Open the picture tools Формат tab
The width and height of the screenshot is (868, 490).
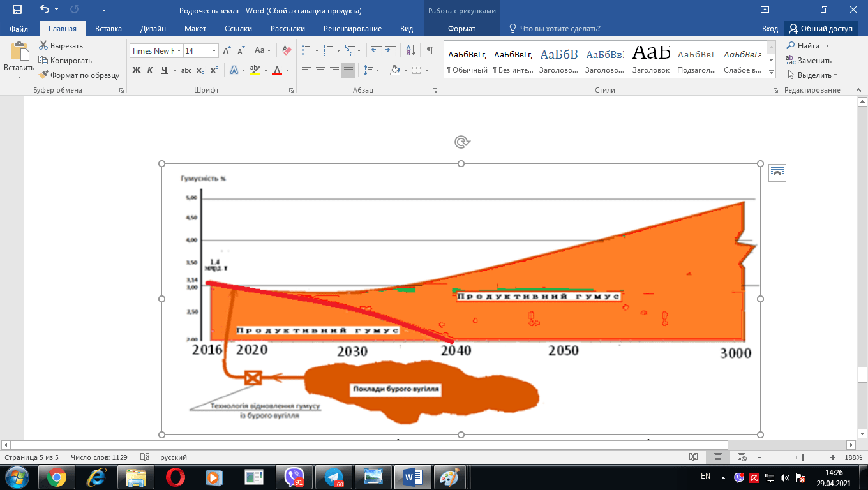pos(462,29)
